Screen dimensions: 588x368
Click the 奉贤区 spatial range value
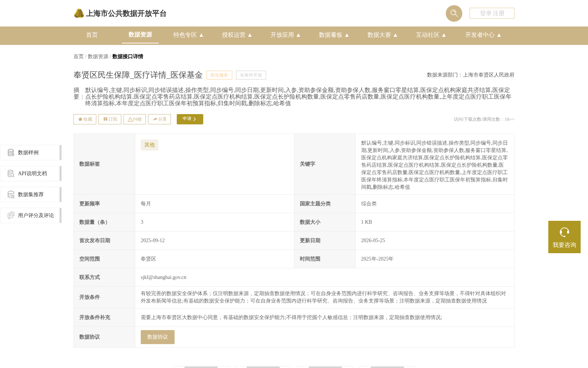148,259
